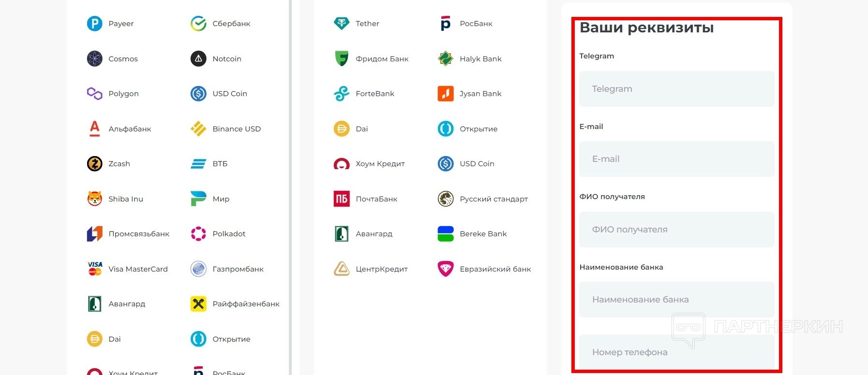868x375 pixels.
Task: Click the Наименование банка input field
Action: pyautogui.click(x=676, y=300)
